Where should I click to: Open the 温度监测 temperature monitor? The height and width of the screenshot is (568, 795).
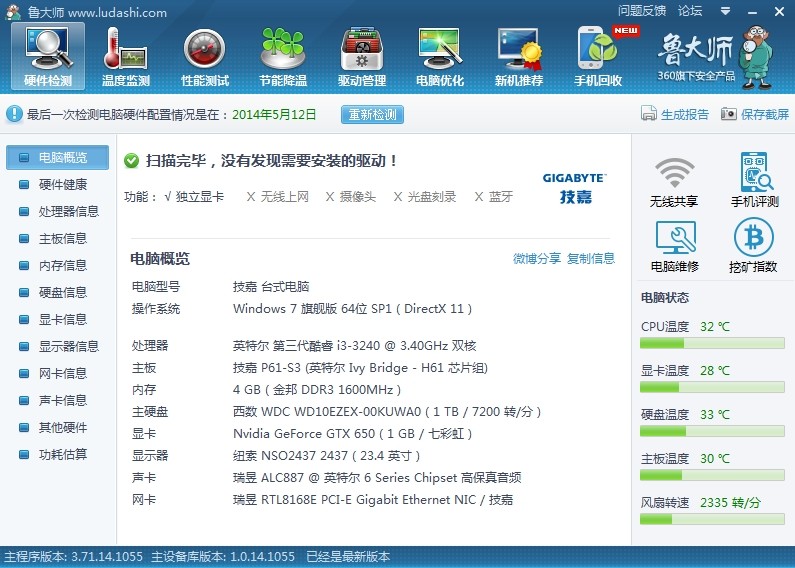tap(126, 56)
